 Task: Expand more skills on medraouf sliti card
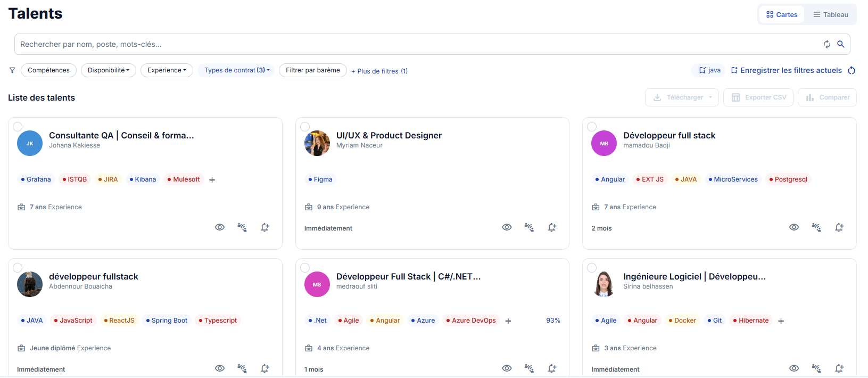tap(508, 321)
